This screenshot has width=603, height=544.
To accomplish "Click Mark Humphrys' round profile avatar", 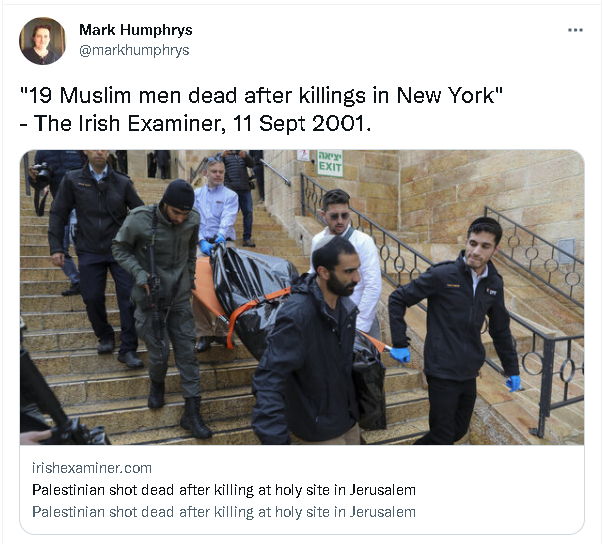I will pyautogui.click(x=42, y=41).
